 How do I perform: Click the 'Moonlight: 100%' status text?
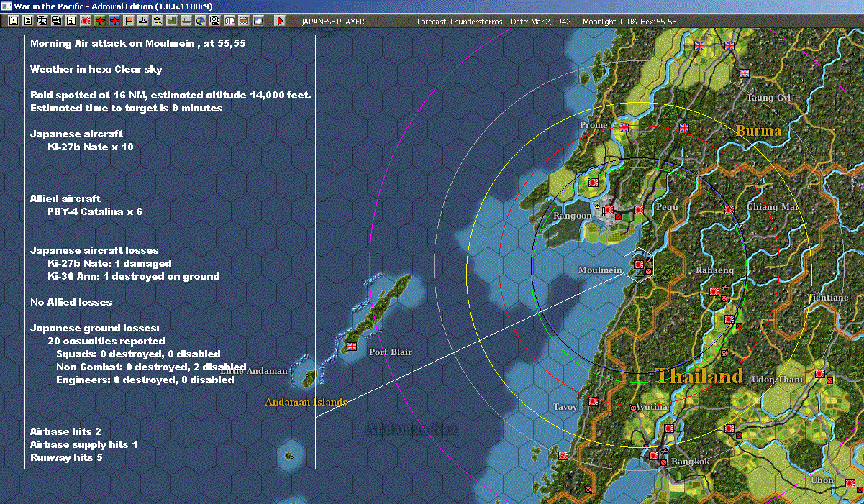point(610,22)
